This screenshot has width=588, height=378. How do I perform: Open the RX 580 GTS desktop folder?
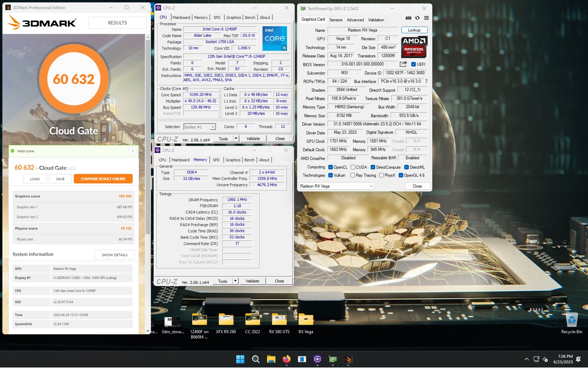279,323
